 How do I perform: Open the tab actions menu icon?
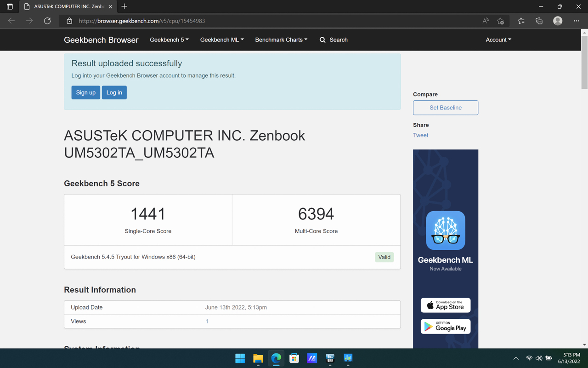tap(10, 6)
